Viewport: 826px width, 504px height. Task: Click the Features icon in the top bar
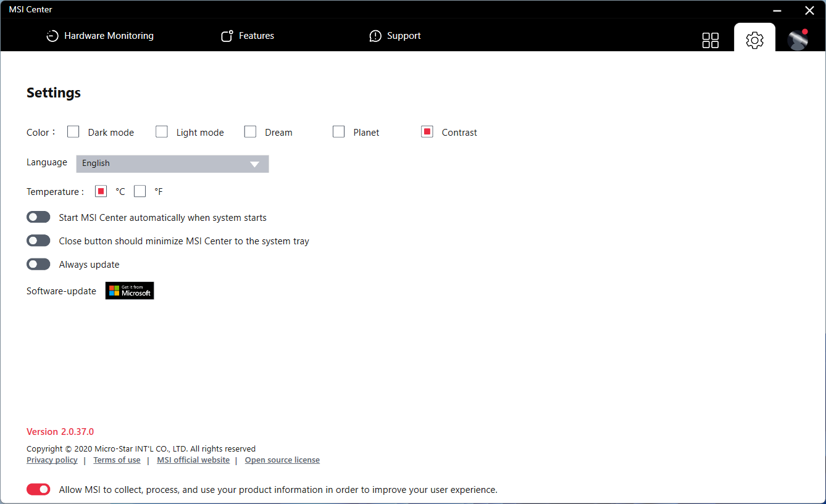click(x=227, y=36)
